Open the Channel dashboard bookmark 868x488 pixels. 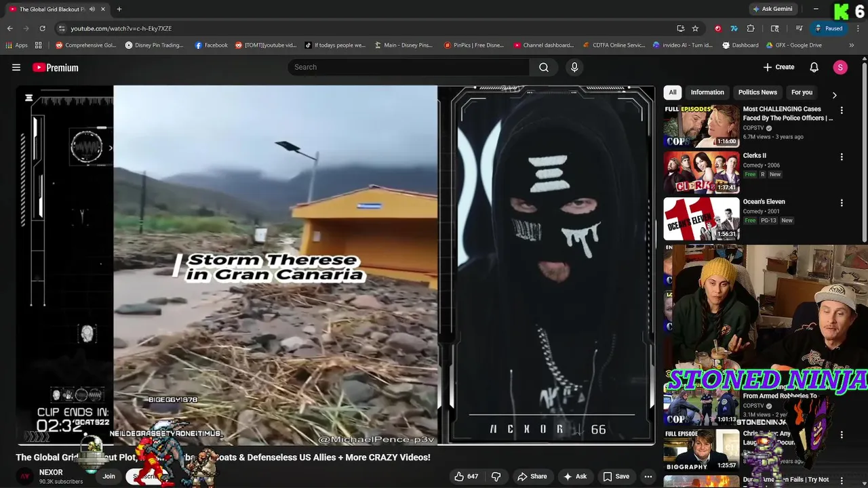pyautogui.click(x=544, y=45)
